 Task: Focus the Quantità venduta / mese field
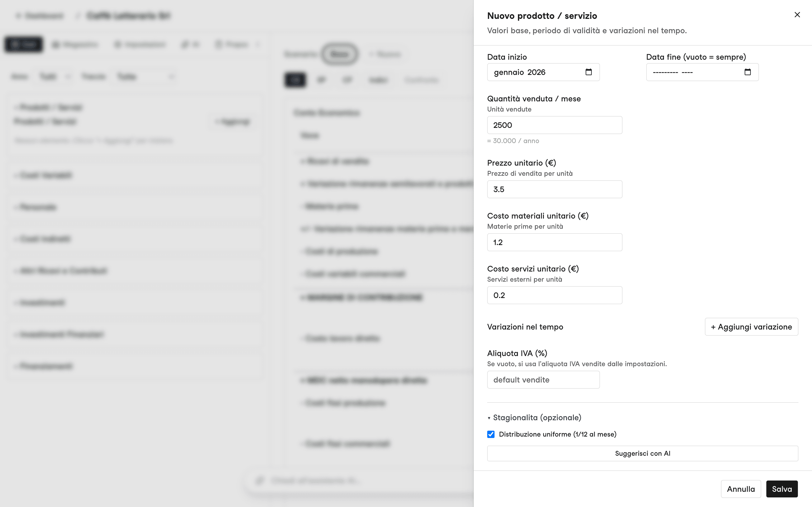click(x=555, y=125)
